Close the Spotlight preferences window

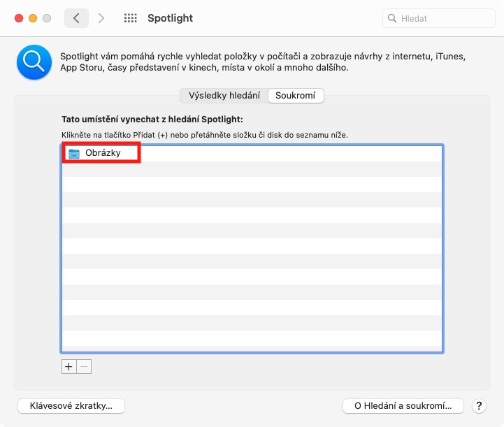(x=18, y=18)
